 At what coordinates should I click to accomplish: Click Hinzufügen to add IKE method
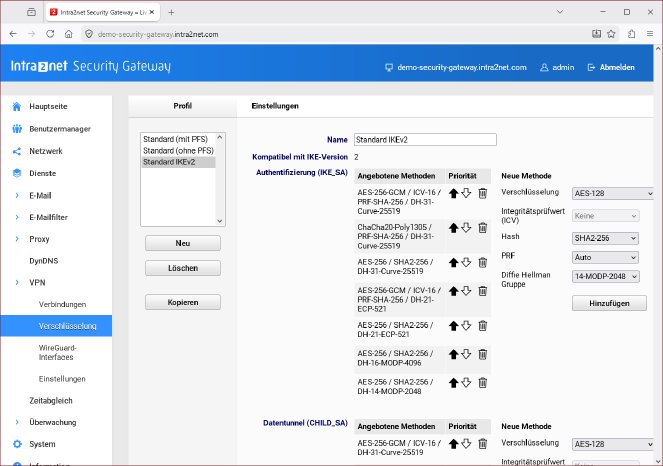[x=609, y=303]
